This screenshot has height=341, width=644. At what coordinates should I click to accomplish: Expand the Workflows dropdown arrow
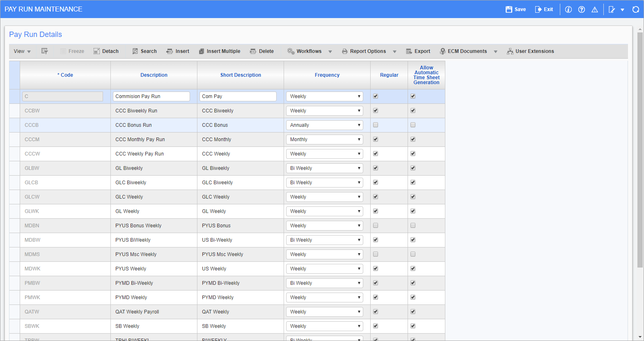pyautogui.click(x=330, y=52)
